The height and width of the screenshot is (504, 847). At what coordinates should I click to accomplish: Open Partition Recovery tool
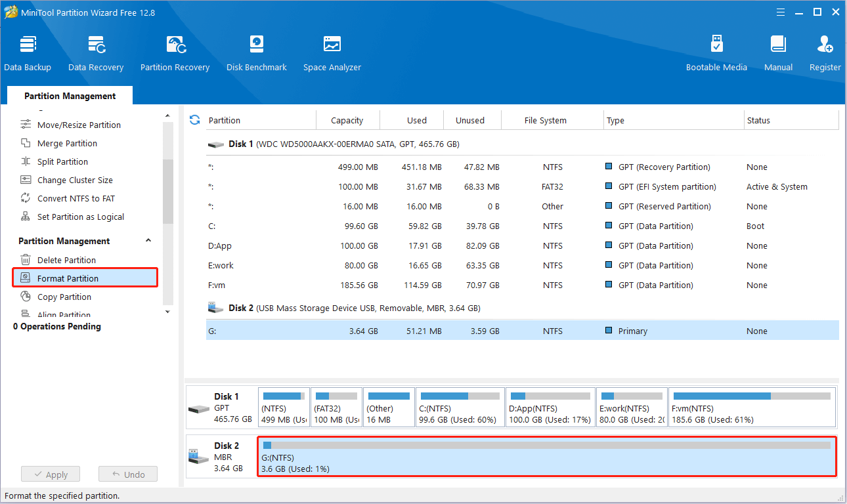(175, 54)
